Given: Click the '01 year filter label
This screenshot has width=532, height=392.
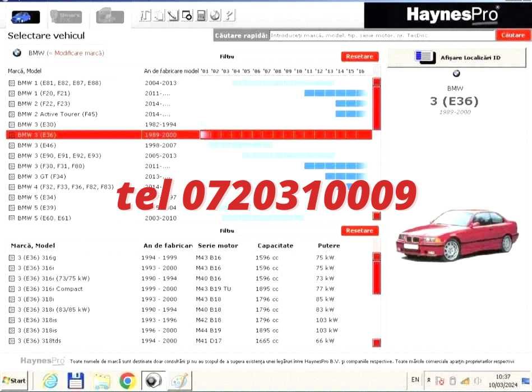Looking at the screenshot, I should point(205,71).
